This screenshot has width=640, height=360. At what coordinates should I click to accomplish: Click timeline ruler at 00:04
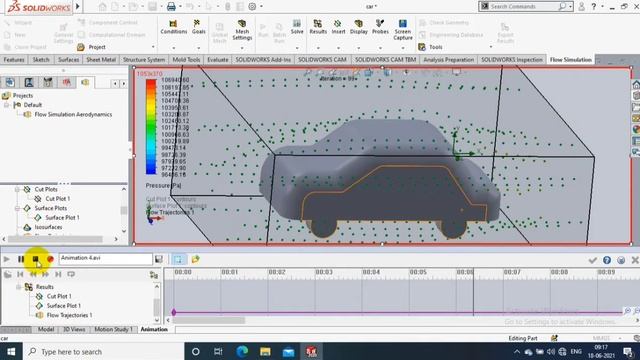[x=371, y=272]
